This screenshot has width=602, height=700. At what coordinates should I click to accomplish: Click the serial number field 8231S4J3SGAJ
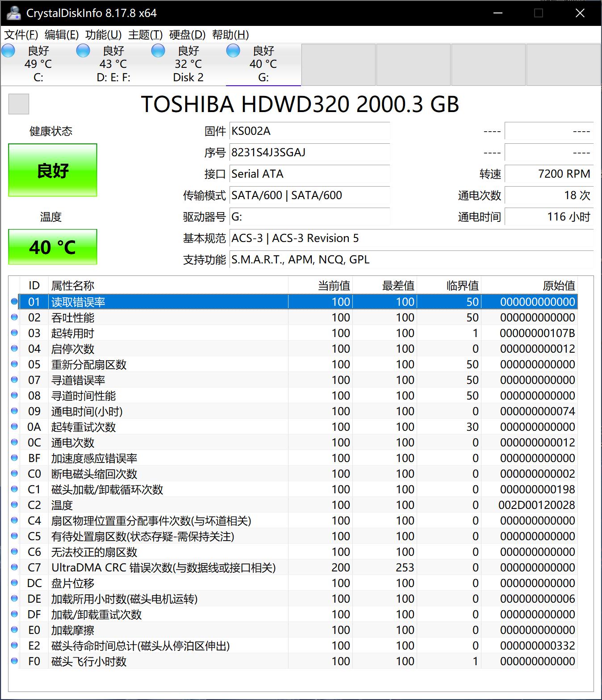[309, 153]
